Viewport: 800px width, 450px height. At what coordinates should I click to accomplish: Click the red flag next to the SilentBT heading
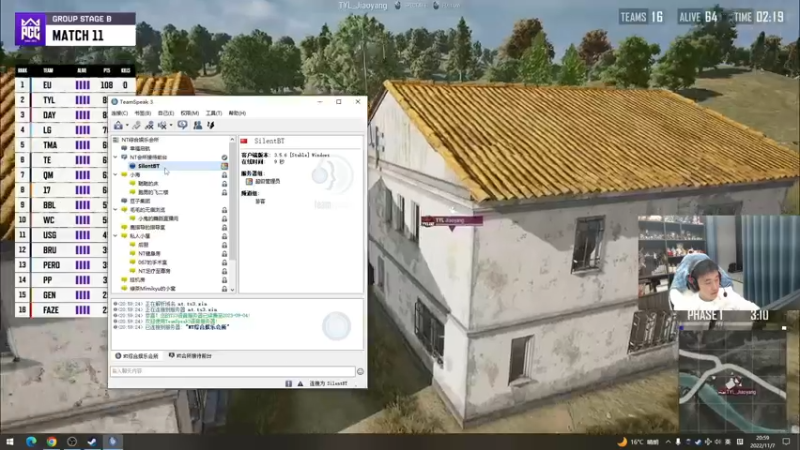tap(244, 141)
